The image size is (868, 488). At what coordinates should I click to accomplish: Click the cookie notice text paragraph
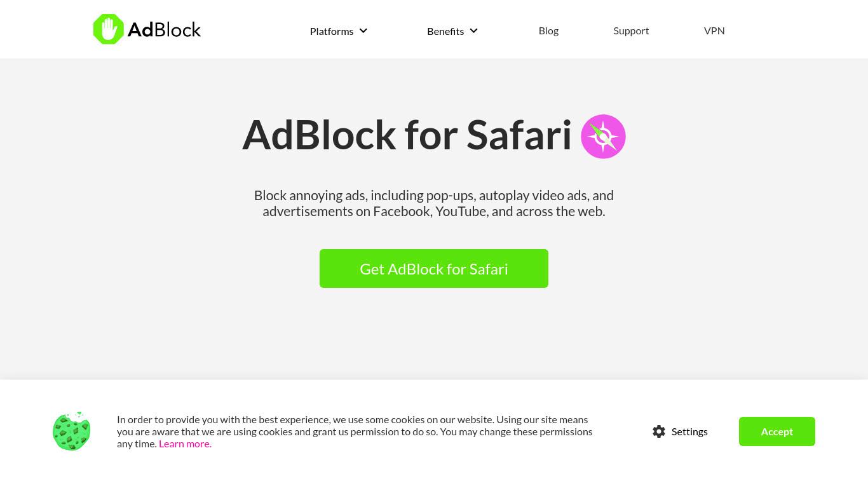355,431
